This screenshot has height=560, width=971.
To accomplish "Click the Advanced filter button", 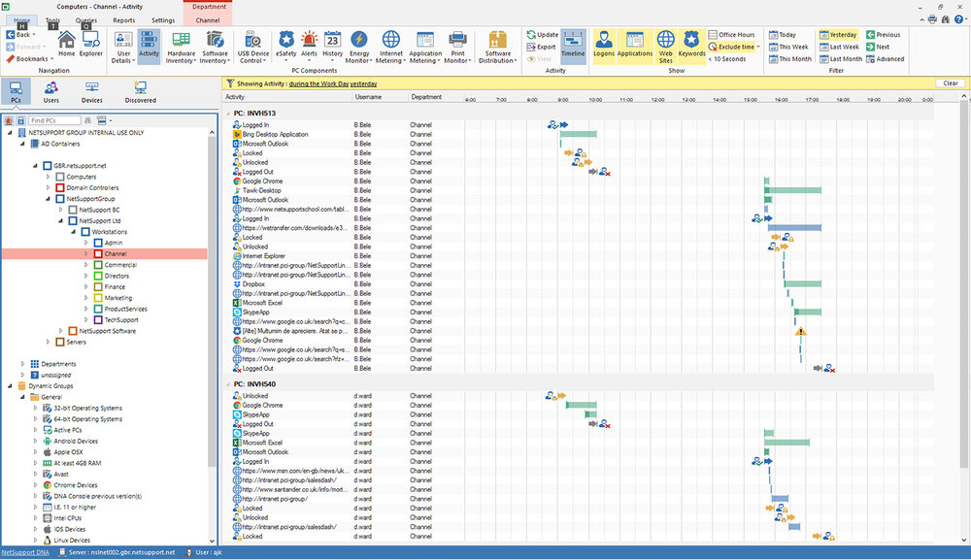I will point(885,59).
